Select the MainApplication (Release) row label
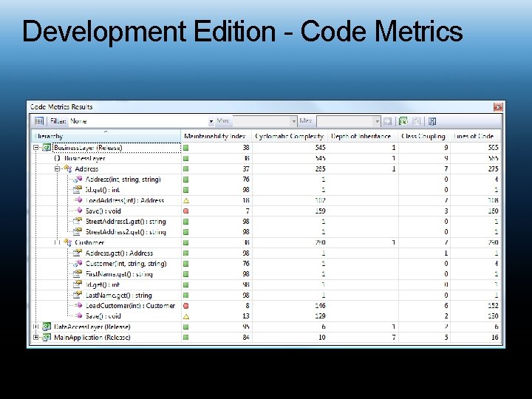532x399 pixels. click(x=92, y=337)
